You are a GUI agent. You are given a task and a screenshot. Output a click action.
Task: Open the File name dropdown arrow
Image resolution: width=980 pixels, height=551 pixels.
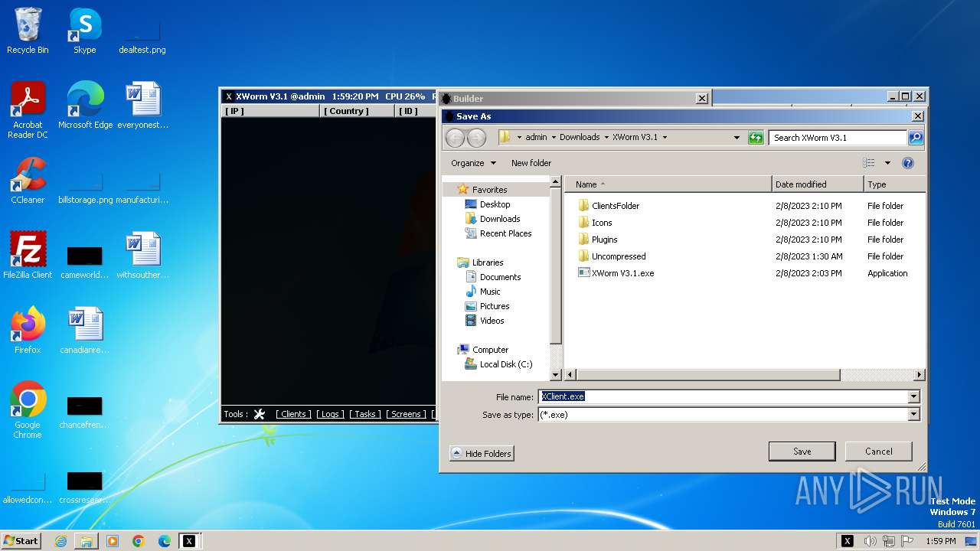pos(913,396)
